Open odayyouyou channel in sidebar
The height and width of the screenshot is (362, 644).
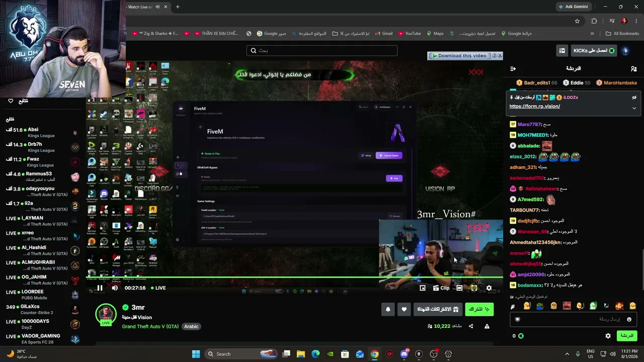(x=43, y=192)
